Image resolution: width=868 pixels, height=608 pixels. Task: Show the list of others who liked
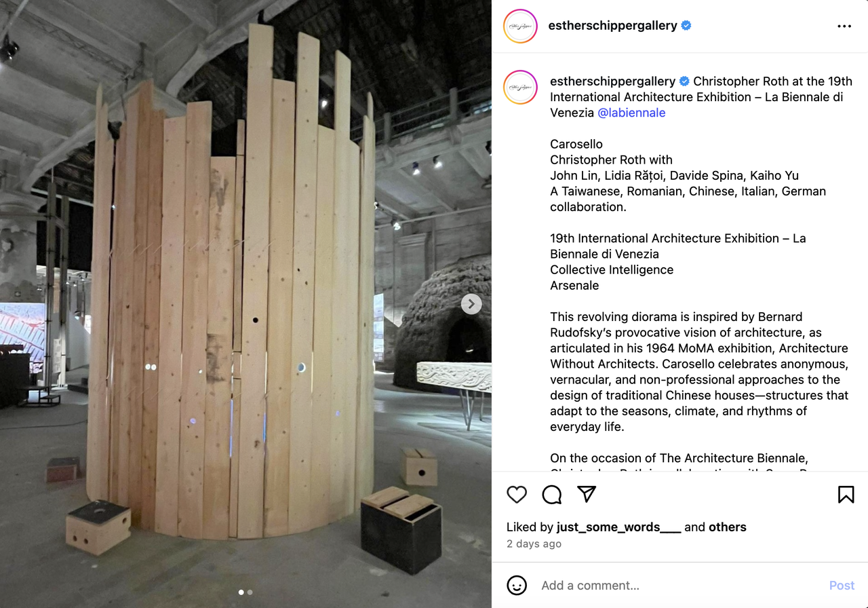coord(728,527)
